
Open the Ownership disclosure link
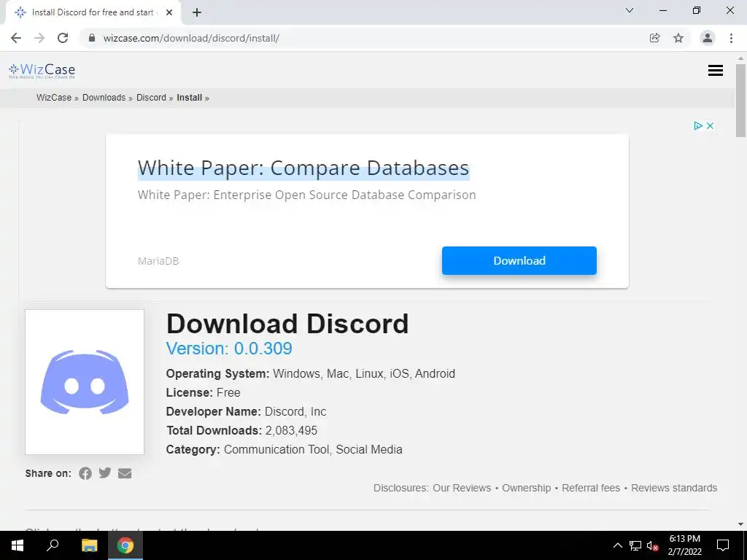click(527, 488)
